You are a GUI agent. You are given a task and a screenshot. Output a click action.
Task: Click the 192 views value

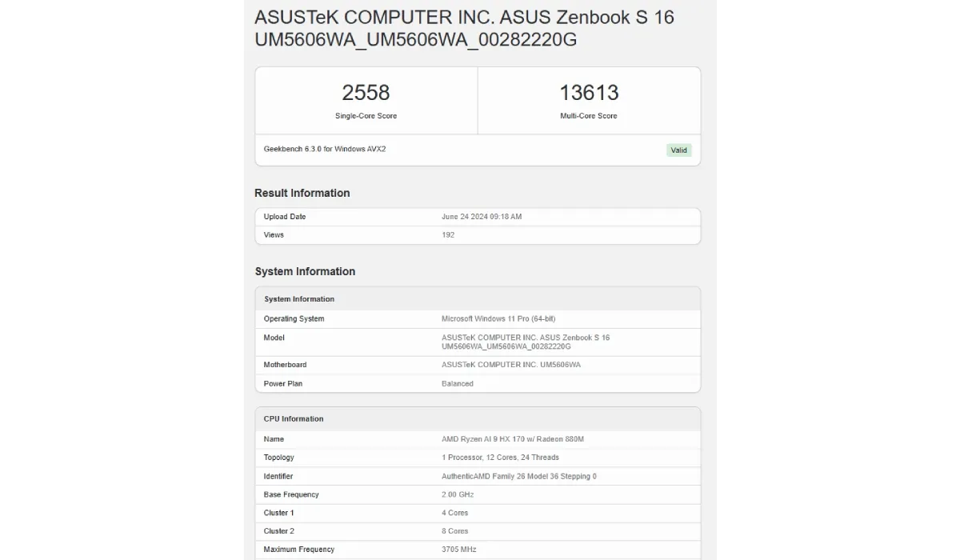coord(448,235)
